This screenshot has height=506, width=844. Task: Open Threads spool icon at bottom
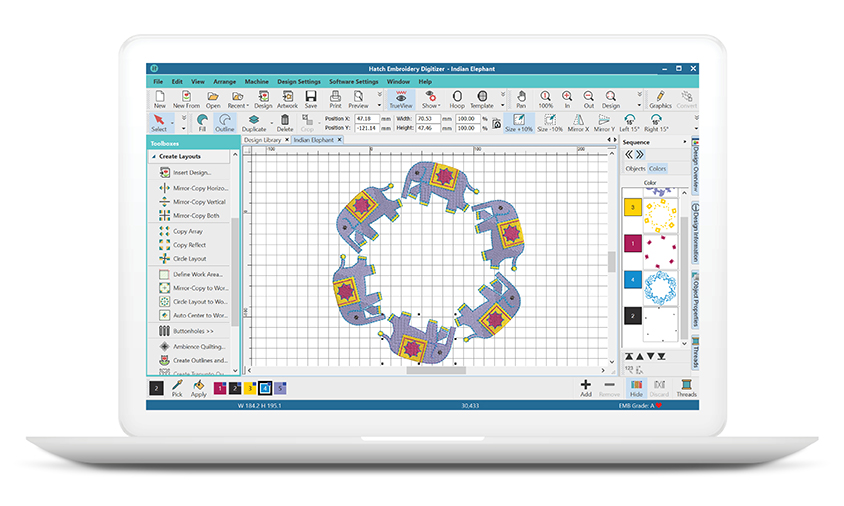pos(686,388)
